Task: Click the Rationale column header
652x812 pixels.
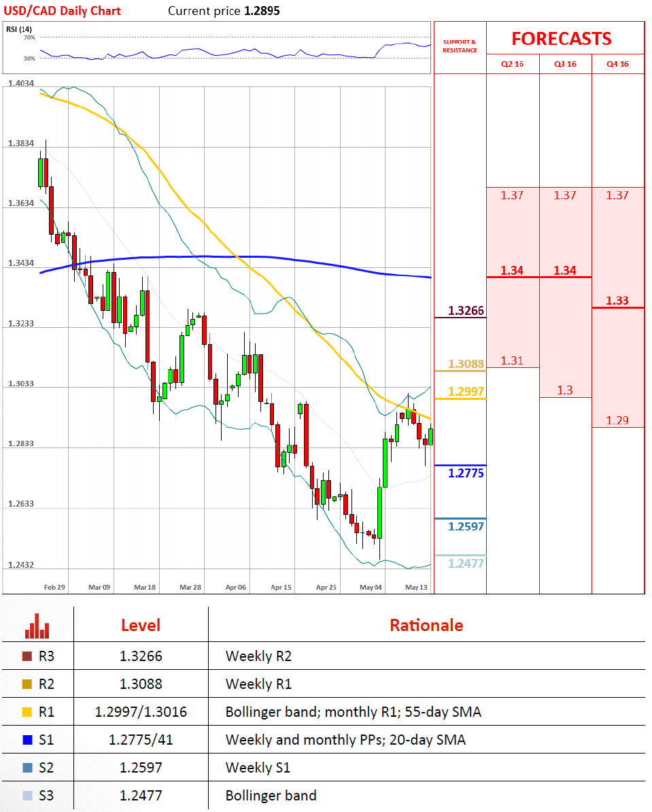Action: click(427, 626)
